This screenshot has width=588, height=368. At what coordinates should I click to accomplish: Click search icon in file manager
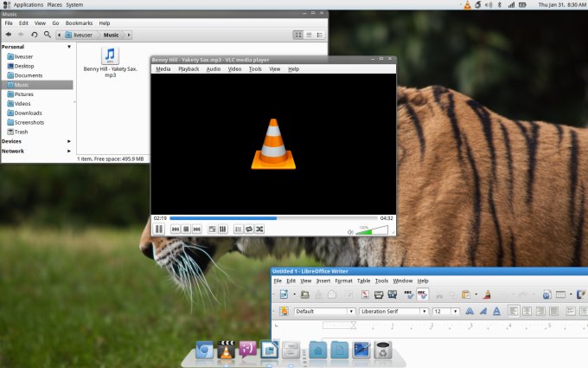(x=47, y=35)
